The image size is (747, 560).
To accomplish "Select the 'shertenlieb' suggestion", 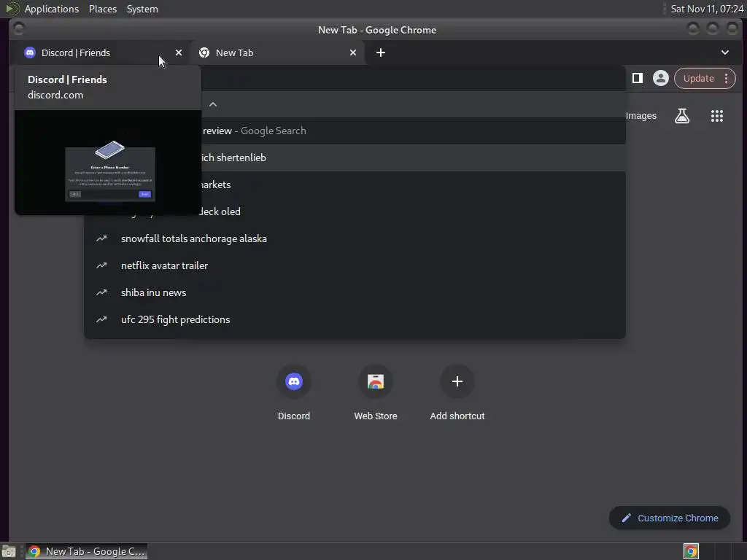I will 355,157.
